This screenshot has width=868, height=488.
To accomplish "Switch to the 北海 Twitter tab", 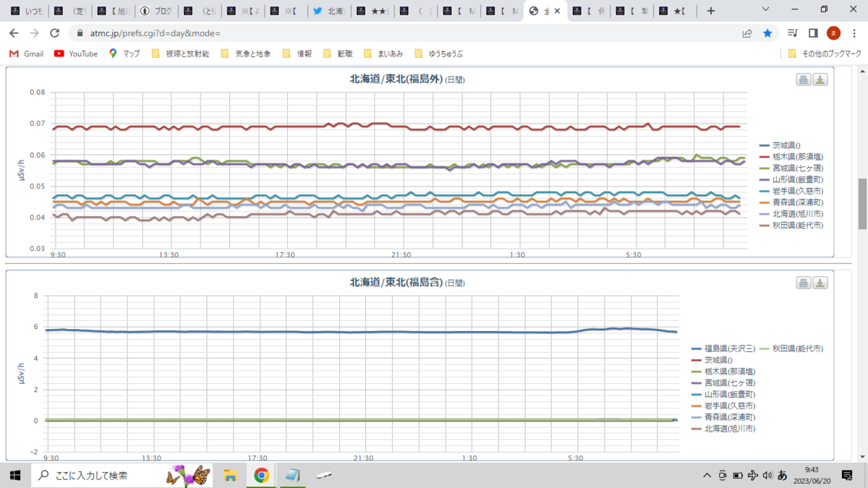I will [328, 11].
